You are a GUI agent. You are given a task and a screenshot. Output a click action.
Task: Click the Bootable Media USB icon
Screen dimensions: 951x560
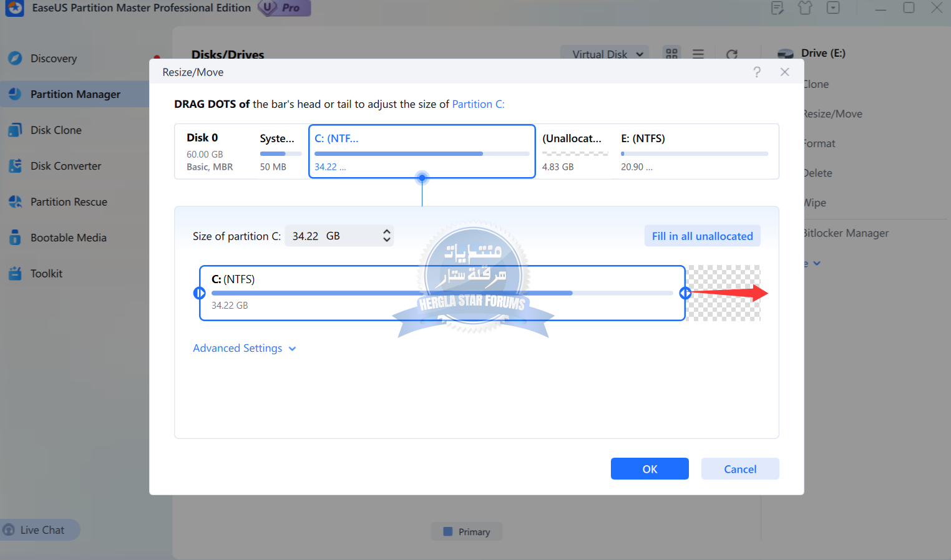[15, 238]
